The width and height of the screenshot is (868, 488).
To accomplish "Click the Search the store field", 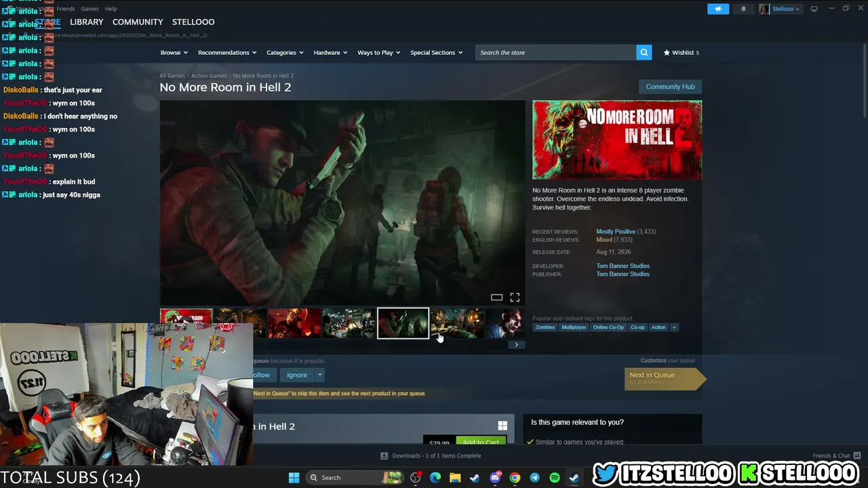I will (x=556, y=52).
